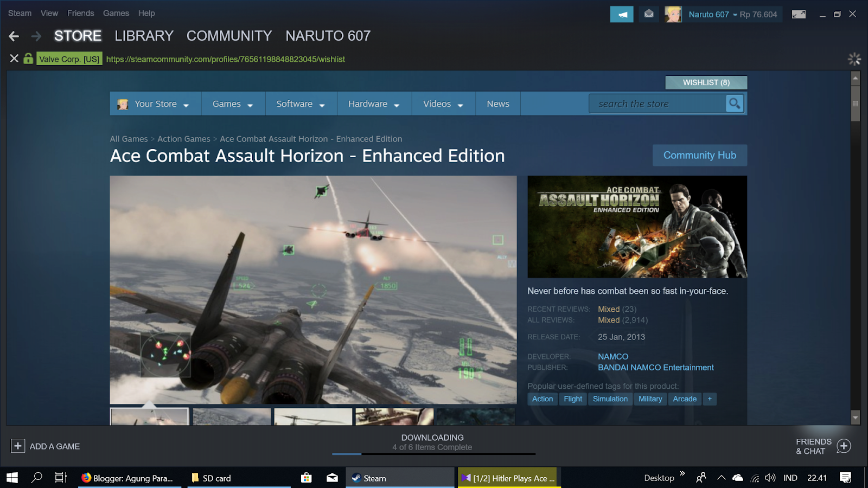
Task: Open Task View on the taskbar
Action: click(x=61, y=478)
